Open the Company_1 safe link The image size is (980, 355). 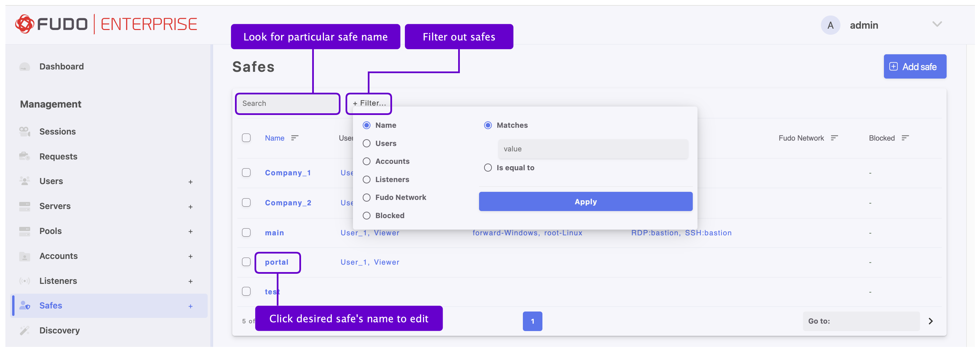(x=288, y=173)
